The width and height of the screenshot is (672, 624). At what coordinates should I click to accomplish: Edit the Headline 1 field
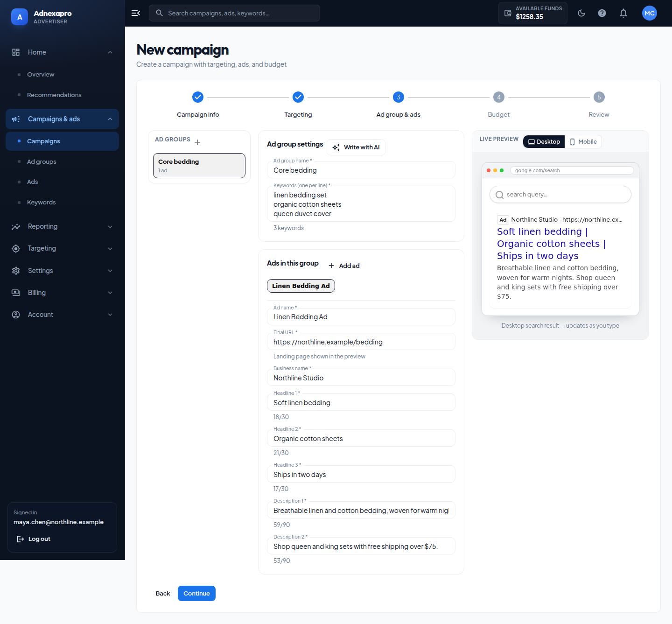click(x=361, y=402)
